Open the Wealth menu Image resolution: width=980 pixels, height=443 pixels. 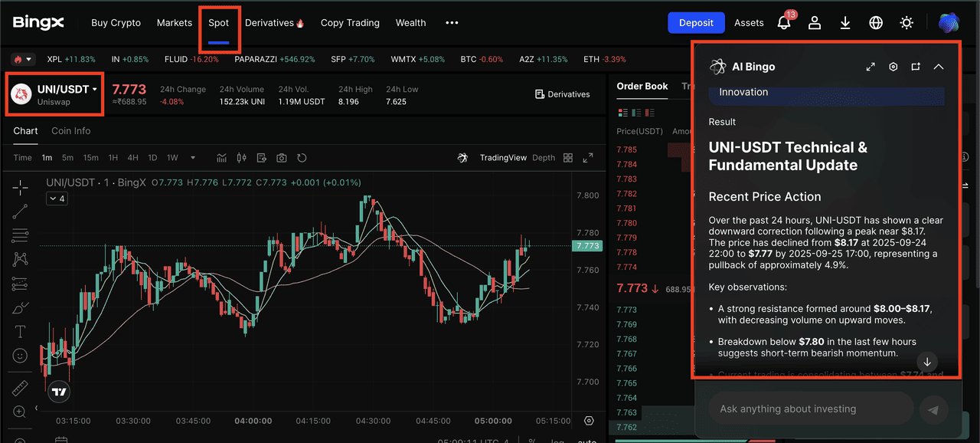pos(411,23)
